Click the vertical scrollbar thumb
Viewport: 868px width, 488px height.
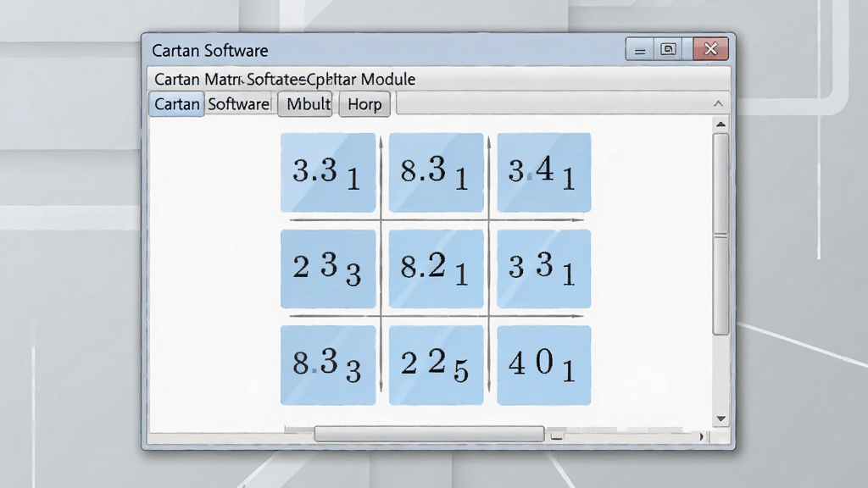click(x=721, y=234)
